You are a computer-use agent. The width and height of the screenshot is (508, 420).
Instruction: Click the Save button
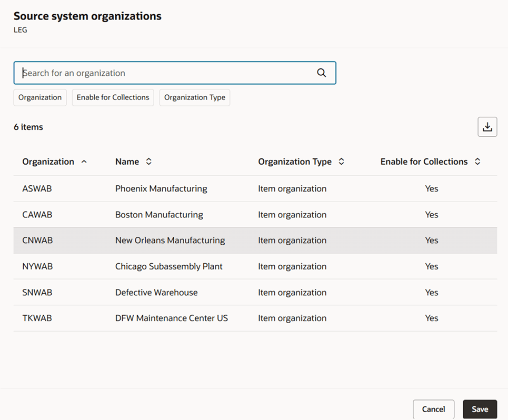coord(480,409)
